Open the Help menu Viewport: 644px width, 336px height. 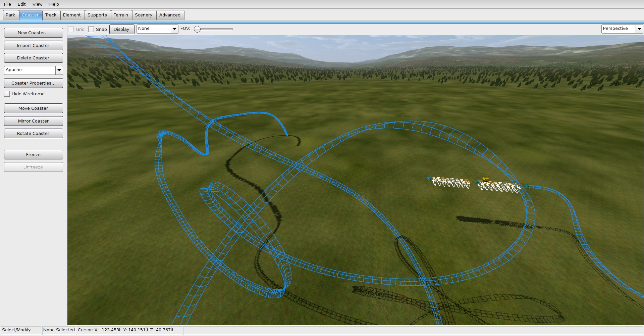pos(54,4)
